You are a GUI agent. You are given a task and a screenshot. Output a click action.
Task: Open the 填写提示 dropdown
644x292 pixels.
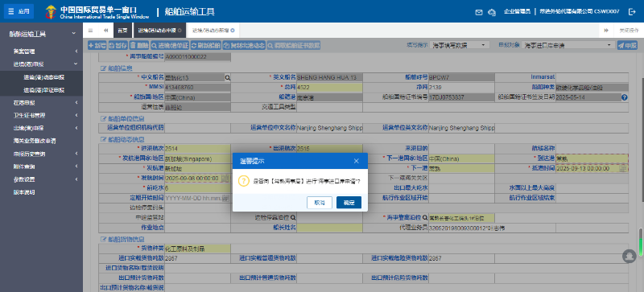(460, 45)
